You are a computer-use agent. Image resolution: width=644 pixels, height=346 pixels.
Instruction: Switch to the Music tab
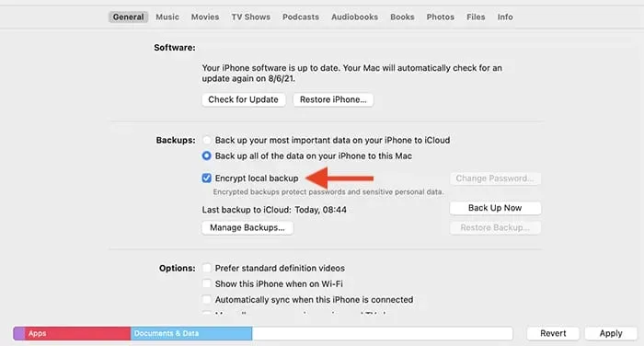tap(167, 17)
